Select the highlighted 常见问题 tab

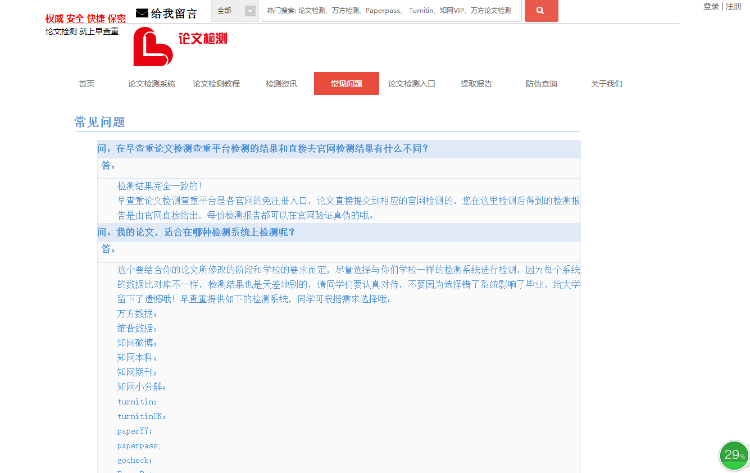(x=346, y=84)
